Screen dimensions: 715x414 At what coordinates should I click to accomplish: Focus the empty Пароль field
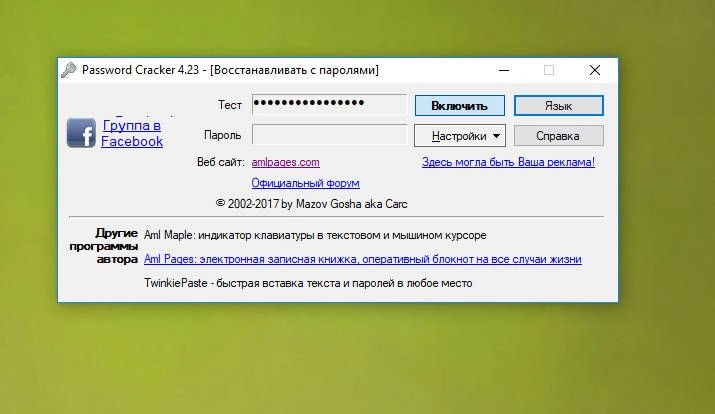[329, 135]
